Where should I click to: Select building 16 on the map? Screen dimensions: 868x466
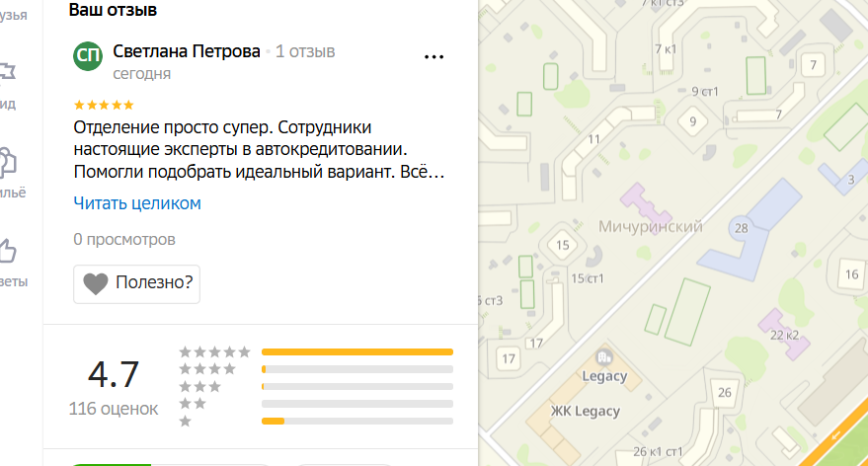(x=851, y=273)
